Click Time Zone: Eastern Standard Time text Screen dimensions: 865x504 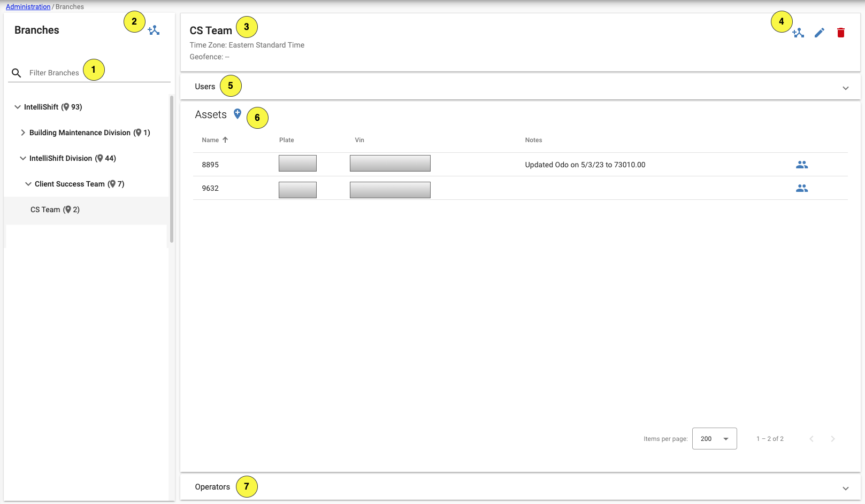pos(247,45)
